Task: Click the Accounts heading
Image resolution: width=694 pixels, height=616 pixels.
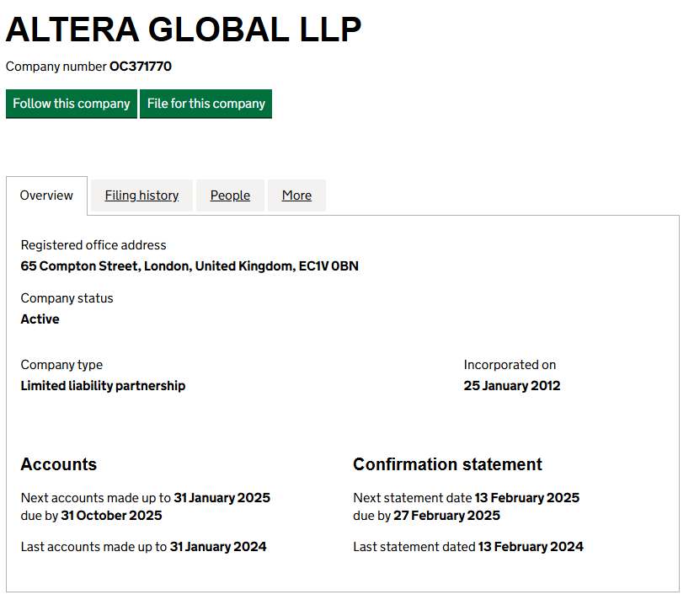Action: click(59, 464)
